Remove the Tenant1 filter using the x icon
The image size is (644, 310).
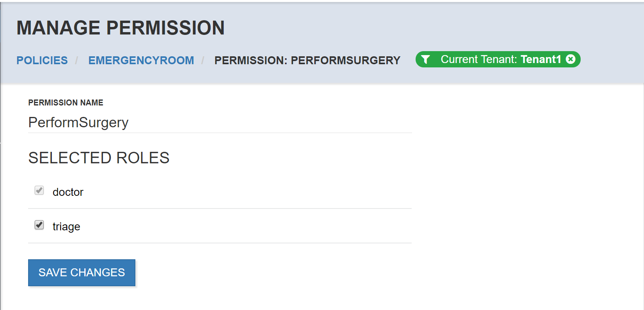pyautogui.click(x=570, y=59)
